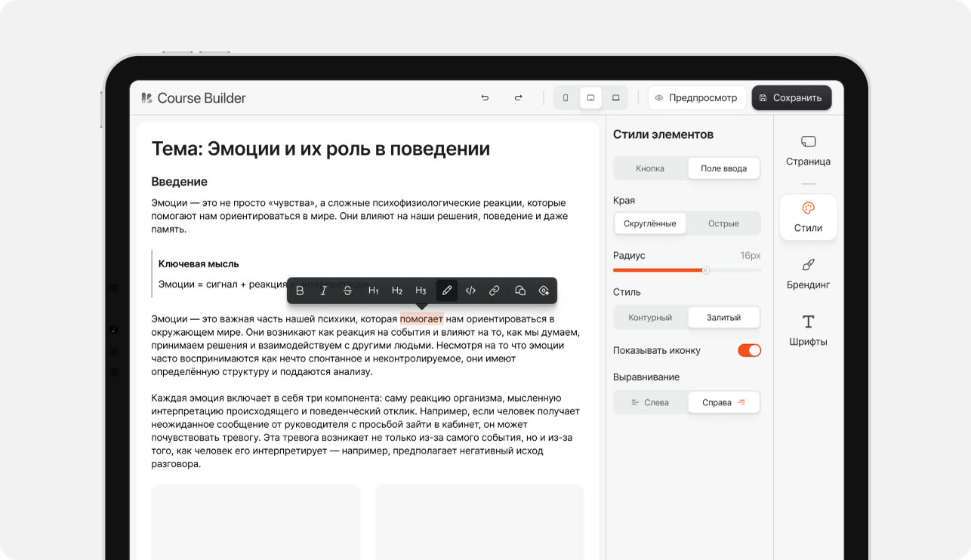The width and height of the screenshot is (971, 560).
Task: Convert selection to Heading 1
Action: (x=373, y=291)
